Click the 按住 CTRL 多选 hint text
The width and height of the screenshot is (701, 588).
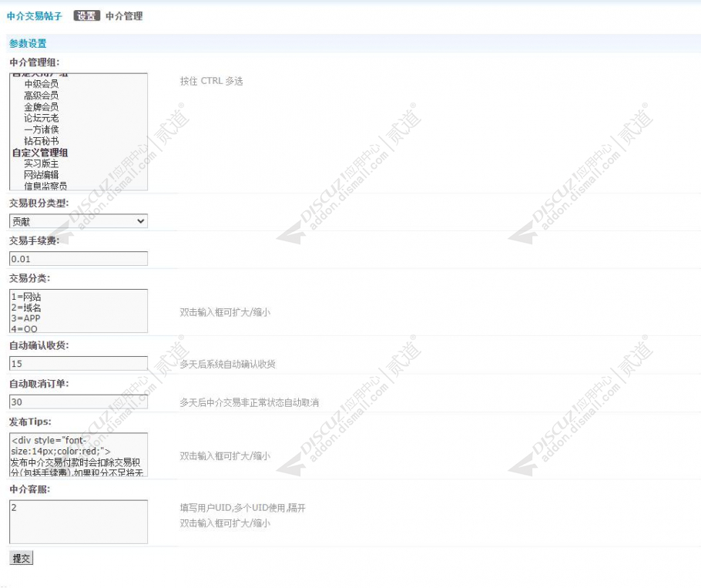pyautogui.click(x=212, y=81)
